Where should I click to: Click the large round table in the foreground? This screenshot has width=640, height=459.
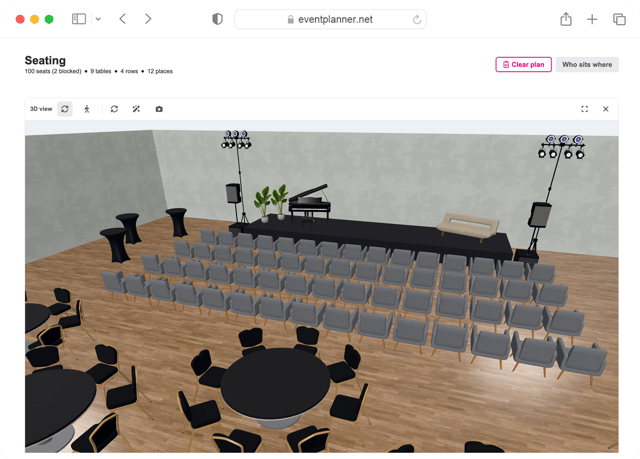[x=276, y=385]
